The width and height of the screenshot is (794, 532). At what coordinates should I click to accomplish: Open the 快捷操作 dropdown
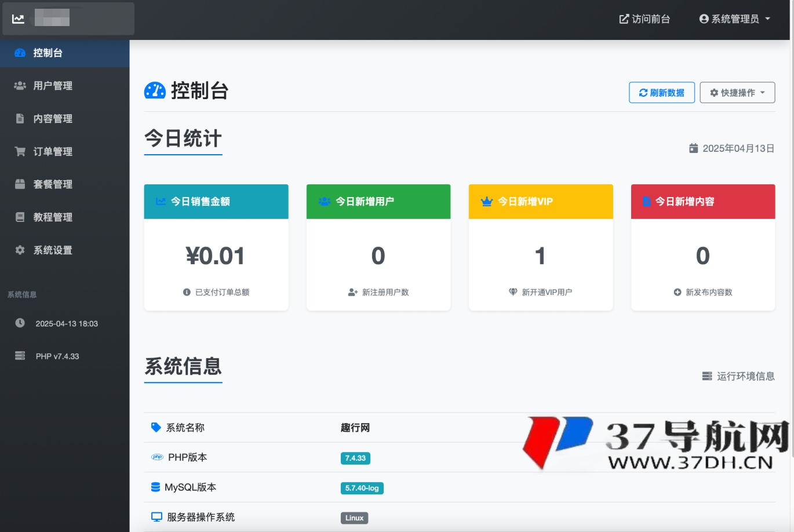737,92
